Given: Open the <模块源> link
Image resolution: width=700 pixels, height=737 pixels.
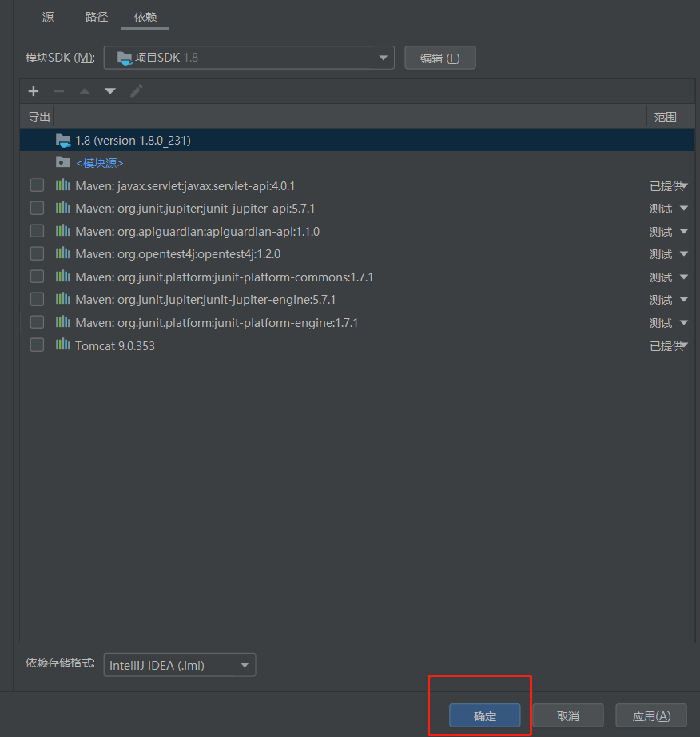Looking at the screenshot, I should pyautogui.click(x=100, y=163).
